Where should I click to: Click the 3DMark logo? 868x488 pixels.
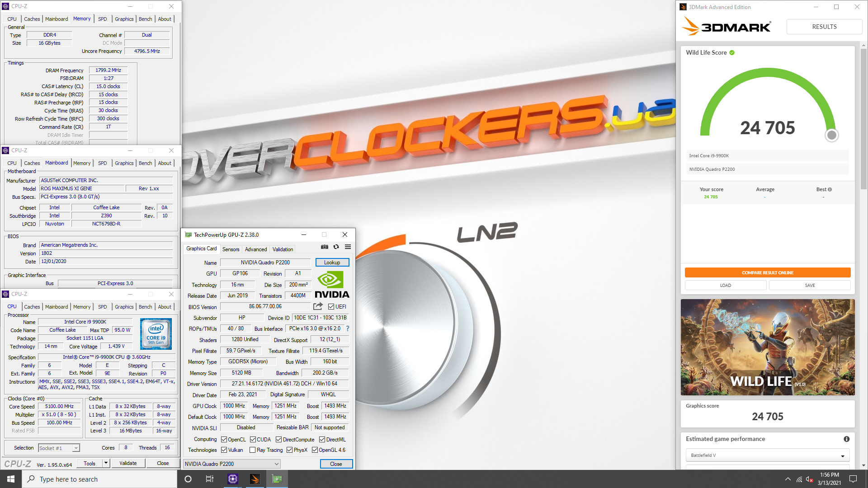click(x=726, y=26)
